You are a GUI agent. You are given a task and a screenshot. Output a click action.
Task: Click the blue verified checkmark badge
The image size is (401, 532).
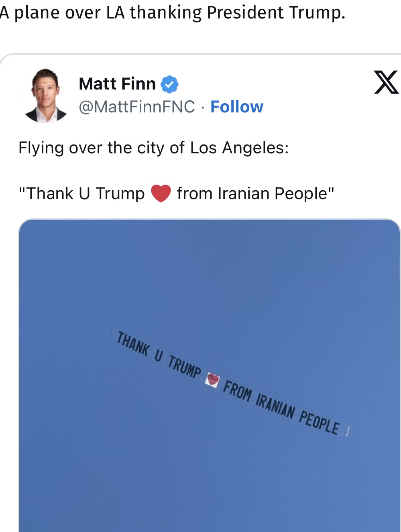tap(169, 84)
